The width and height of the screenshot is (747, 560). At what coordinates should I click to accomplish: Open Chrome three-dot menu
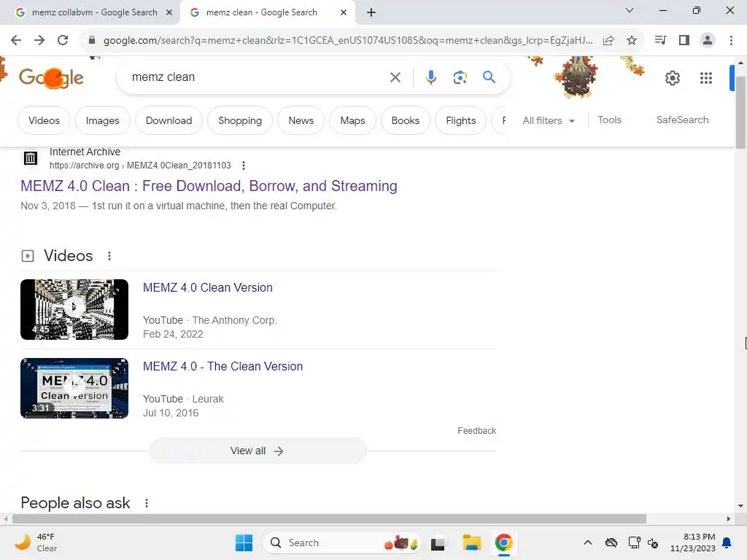pos(731,41)
